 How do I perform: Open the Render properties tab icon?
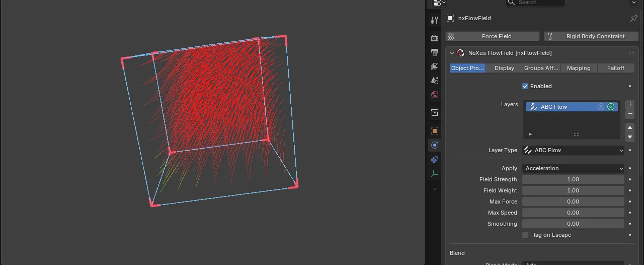435,38
